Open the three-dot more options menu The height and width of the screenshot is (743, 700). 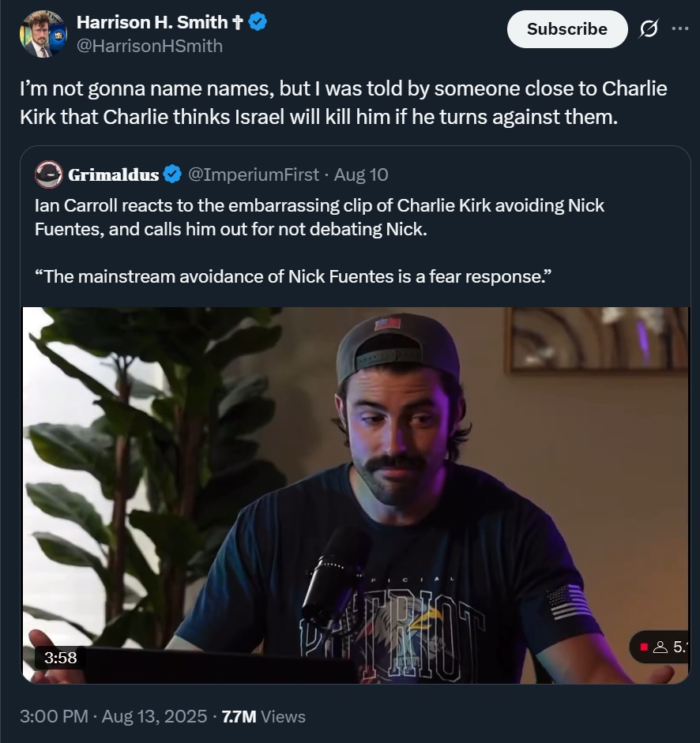(679, 29)
